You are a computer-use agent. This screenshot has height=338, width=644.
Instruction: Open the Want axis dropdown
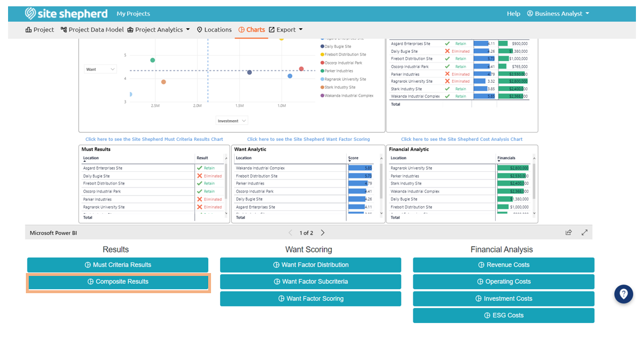(x=101, y=70)
